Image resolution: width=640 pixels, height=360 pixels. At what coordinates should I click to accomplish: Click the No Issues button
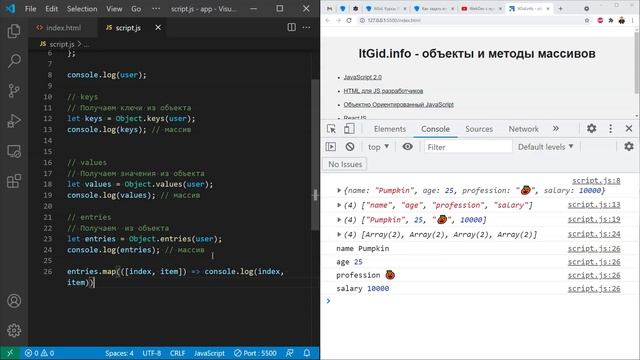[345, 164]
